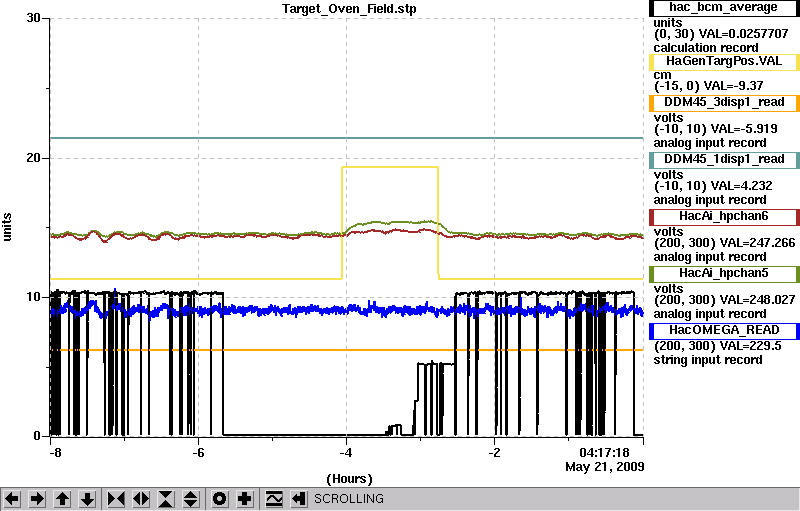Shift the plot up with the up arrow
This screenshot has width=800, height=511.
62,498
